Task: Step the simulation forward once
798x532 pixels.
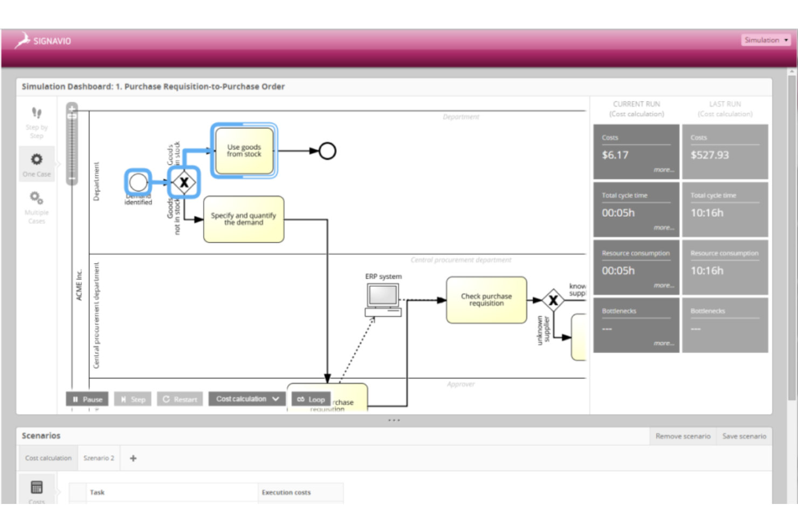Action: coord(133,399)
